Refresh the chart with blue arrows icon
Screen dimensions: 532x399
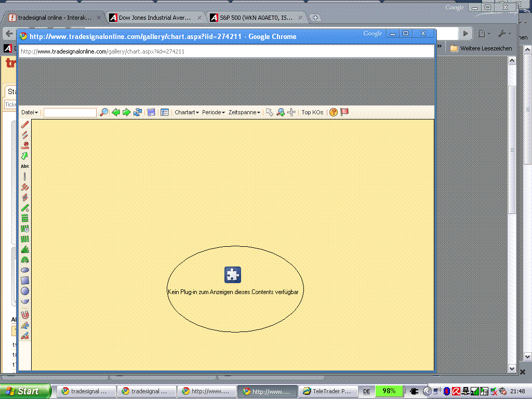[x=137, y=112]
